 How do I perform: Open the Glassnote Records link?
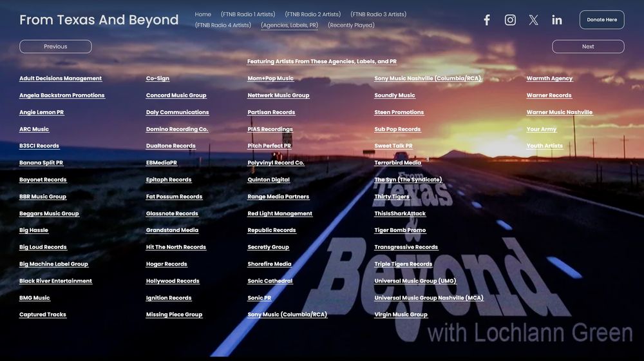[172, 213]
